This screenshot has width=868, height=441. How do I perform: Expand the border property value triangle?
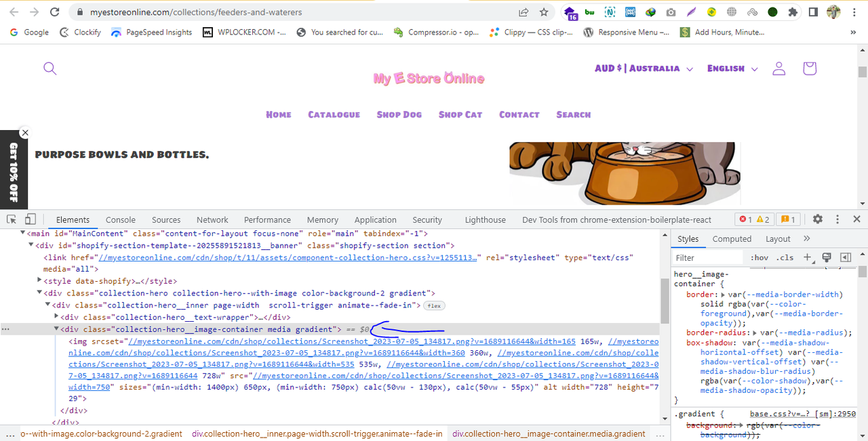[x=723, y=295]
